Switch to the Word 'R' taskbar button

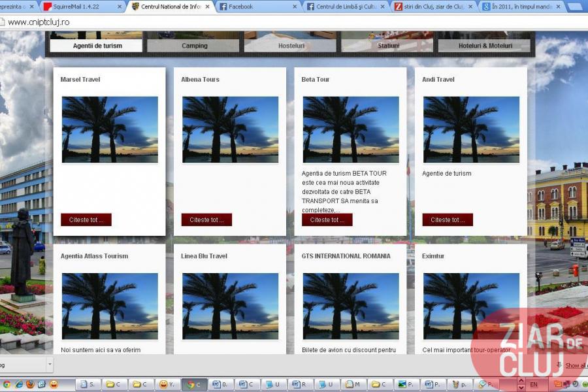tap(300, 384)
